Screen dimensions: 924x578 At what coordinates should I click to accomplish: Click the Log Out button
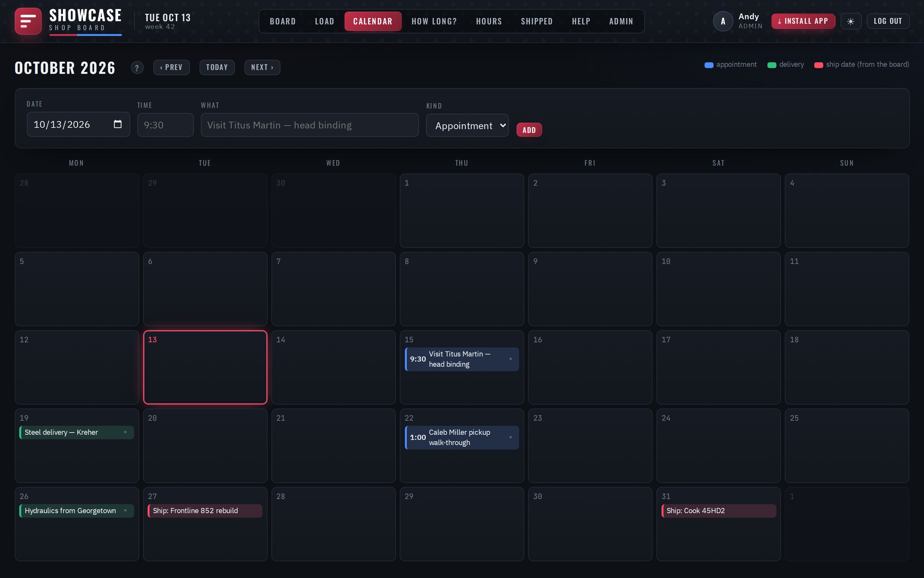tap(888, 21)
